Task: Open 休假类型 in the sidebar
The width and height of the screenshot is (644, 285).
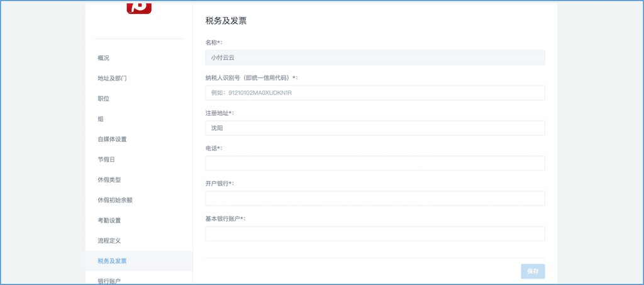Action: [x=109, y=180]
